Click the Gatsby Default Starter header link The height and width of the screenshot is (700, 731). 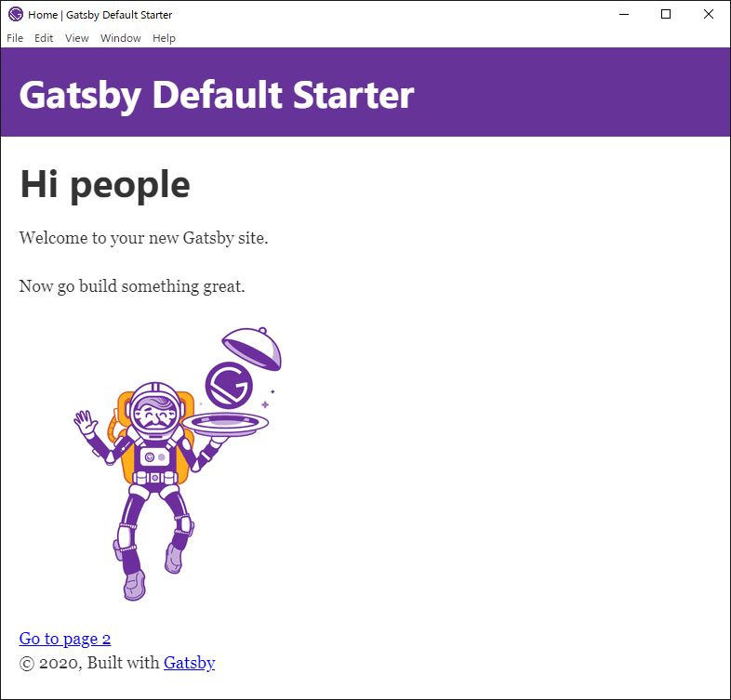(x=217, y=95)
